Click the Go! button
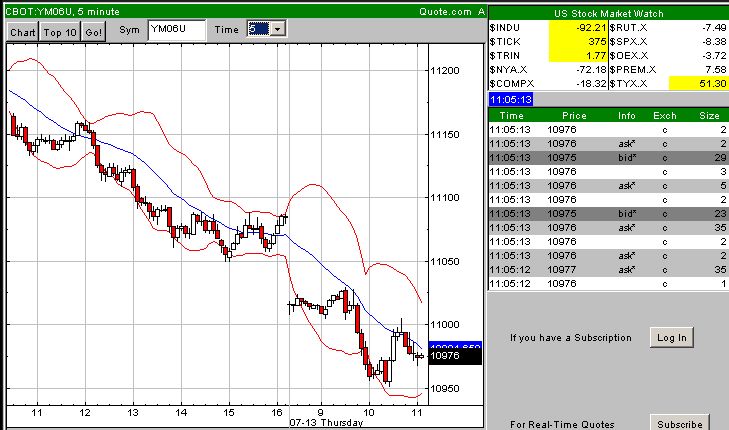729x430 pixels. 93,32
